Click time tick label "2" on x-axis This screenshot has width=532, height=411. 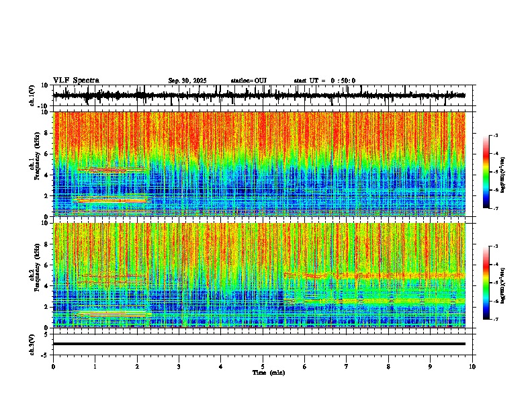point(137,367)
